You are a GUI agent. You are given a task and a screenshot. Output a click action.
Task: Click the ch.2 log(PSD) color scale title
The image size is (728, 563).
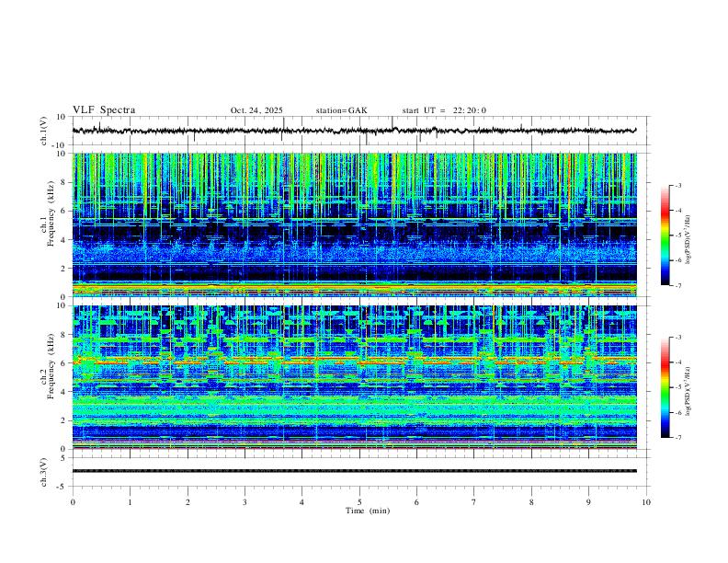pyautogui.click(x=688, y=391)
